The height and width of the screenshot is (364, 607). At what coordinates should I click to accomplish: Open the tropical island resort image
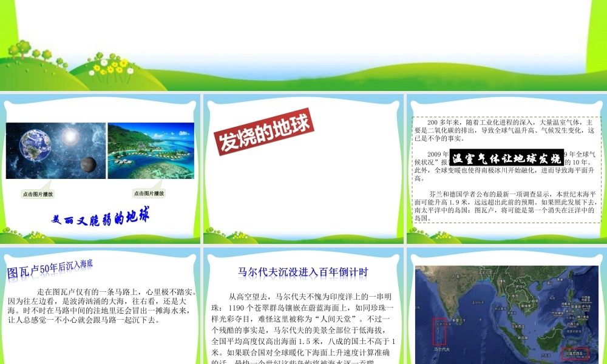[x=151, y=151]
